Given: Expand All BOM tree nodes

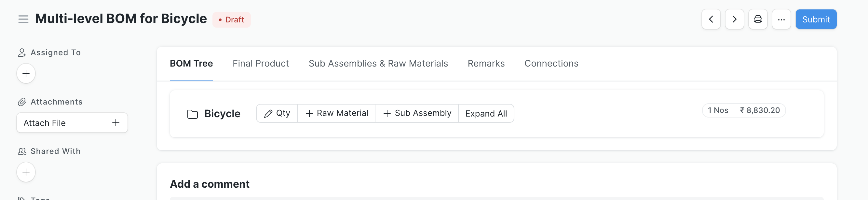Looking at the screenshot, I should point(486,114).
